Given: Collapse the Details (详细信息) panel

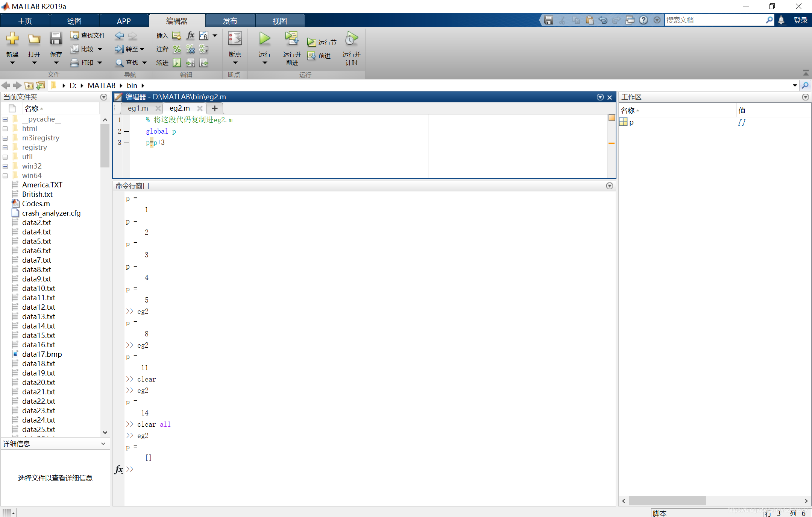Looking at the screenshot, I should coord(103,444).
